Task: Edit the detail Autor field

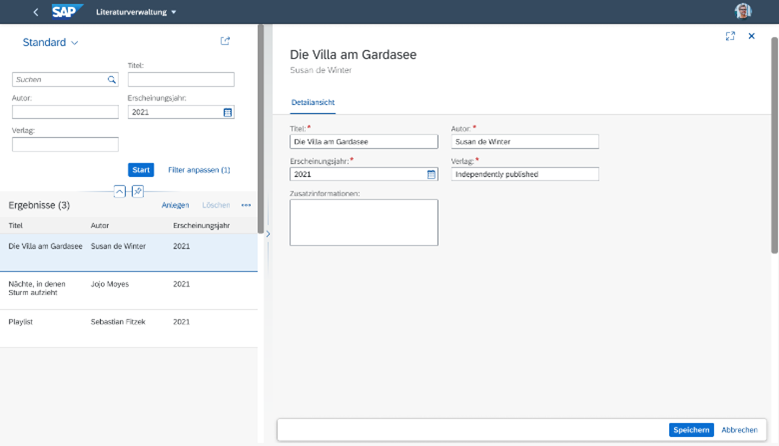Action: [525, 142]
